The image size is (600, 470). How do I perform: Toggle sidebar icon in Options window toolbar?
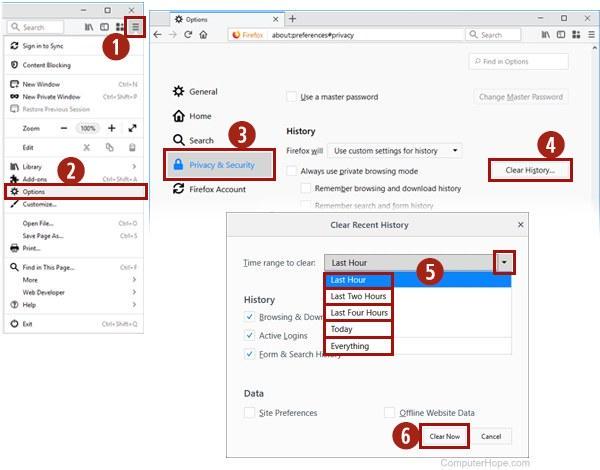(x=561, y=35)
